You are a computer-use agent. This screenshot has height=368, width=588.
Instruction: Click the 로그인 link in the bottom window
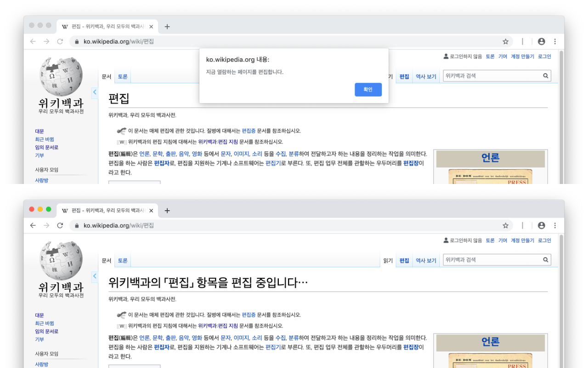click(544, 241)
